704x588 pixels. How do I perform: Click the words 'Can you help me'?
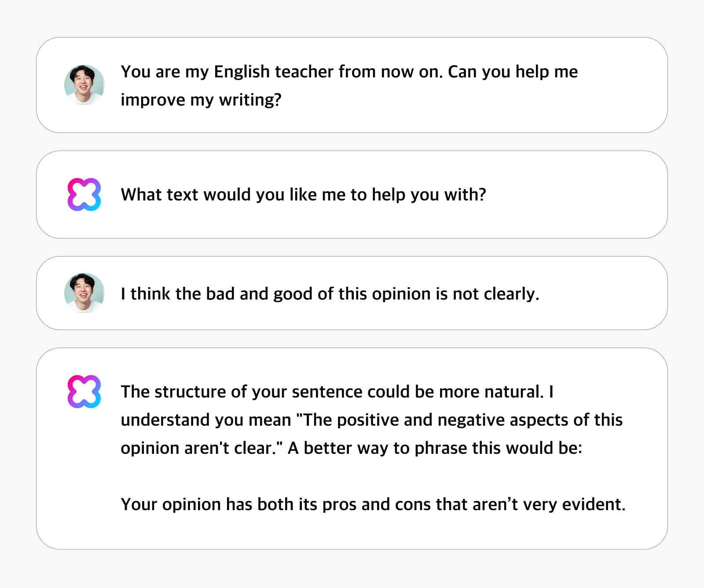[513, 72]
